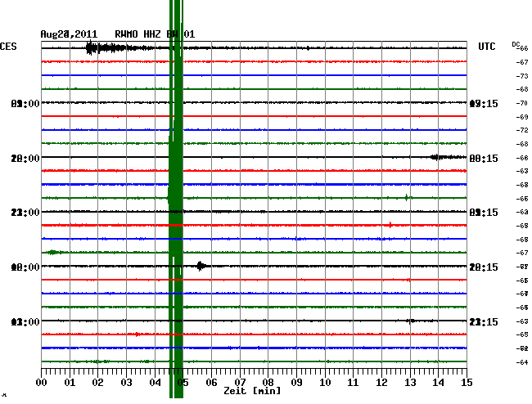Click the 13 minute tick label
The height and width of the screenshot is (404, 532).
point(410,383)
